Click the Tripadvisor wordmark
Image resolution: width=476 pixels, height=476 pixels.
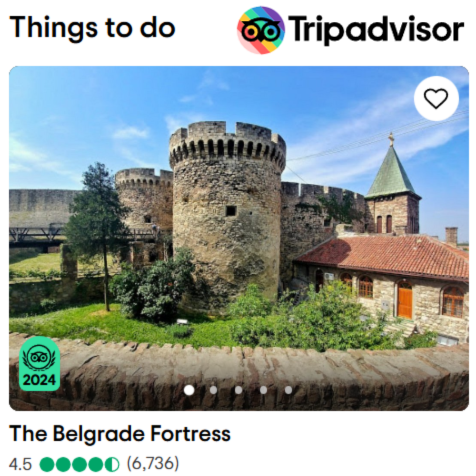[376, 29]
